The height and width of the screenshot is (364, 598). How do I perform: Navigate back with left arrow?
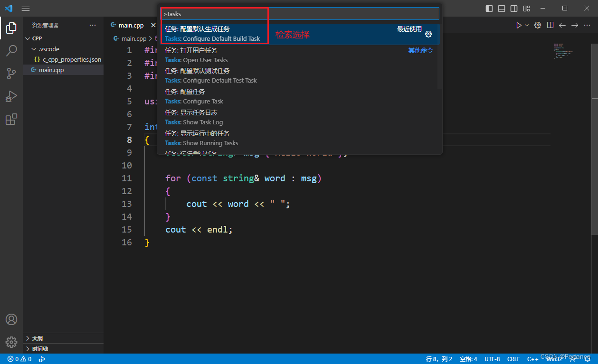click(x=562, y=25)
